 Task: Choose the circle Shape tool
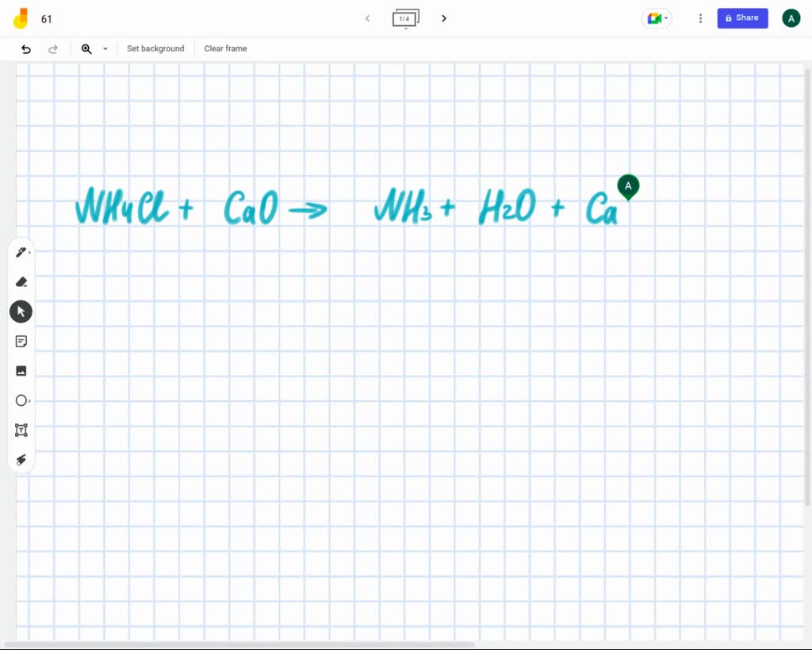click(21, 400)
